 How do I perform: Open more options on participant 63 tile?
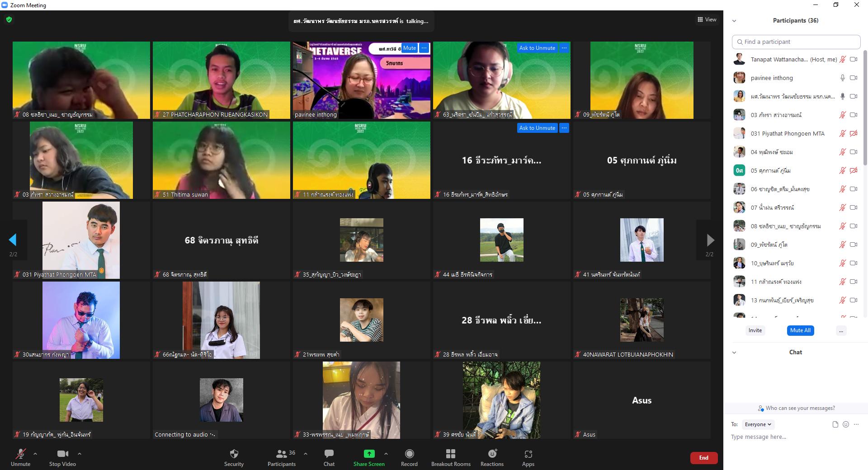tap(564, 48)
